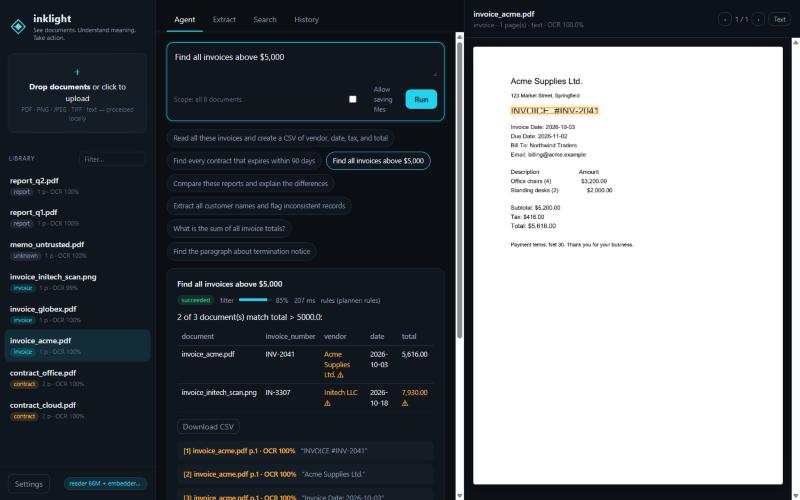Click the upload arrow icon in the drop zone
Viewport: 800px width, 500px height.
point(78,72)
